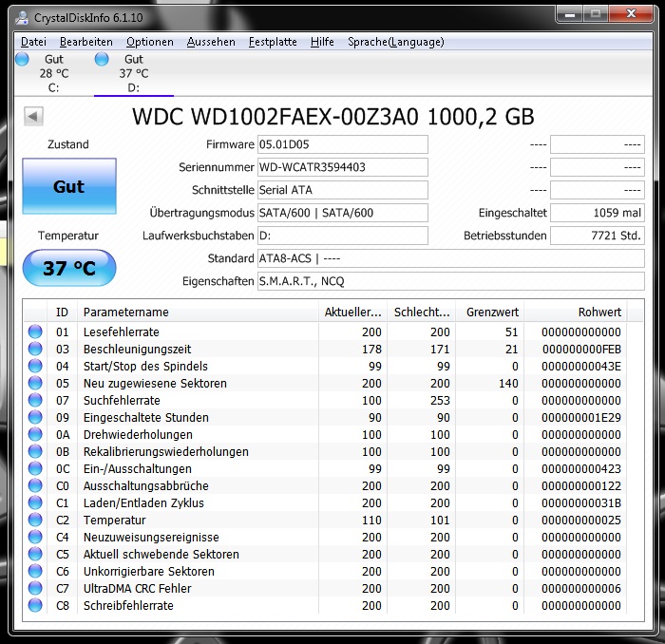This screenshot has width=665, height=644.
Task: Select drive D: status orb
Action: pos(102,59)
